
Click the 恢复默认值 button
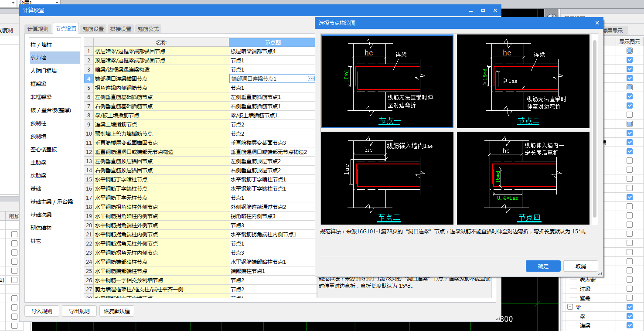[117, 311]
